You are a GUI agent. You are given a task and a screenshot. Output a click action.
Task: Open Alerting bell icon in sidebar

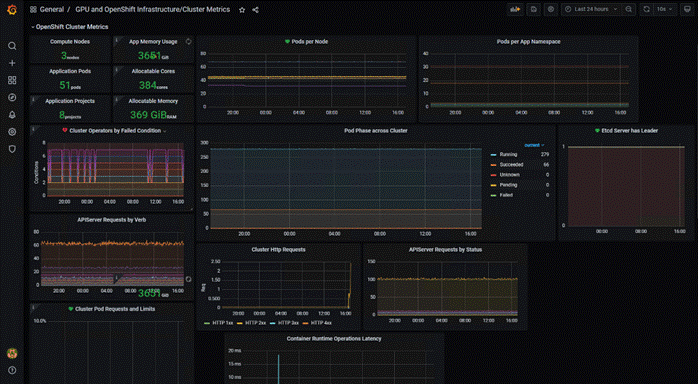(12, 115)
